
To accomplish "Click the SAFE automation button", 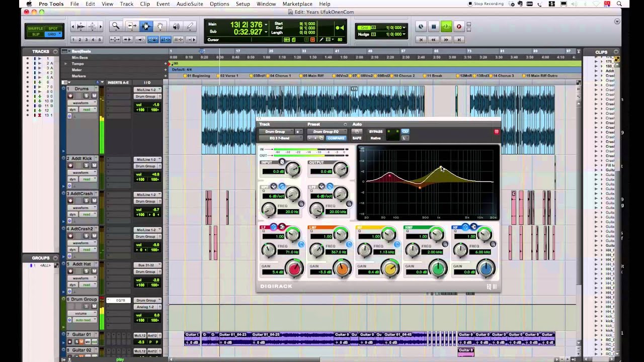I will pos(357,138).
